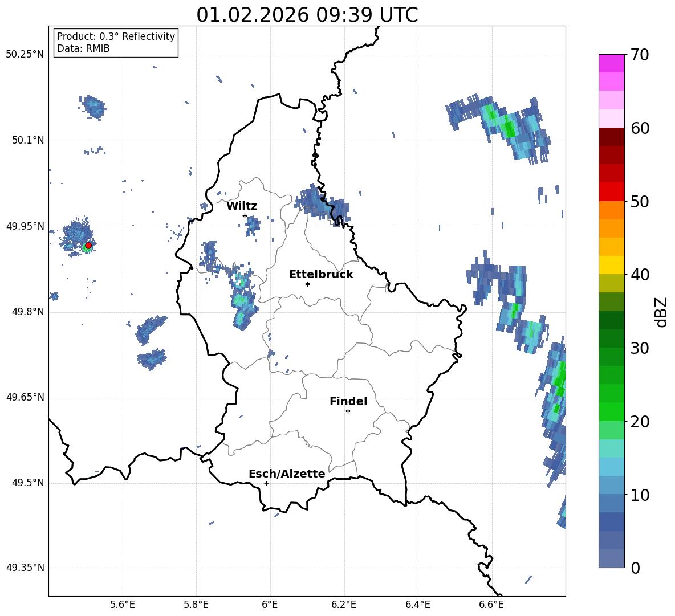Click the 49.5°N latitude label

(x=28, y=483)
